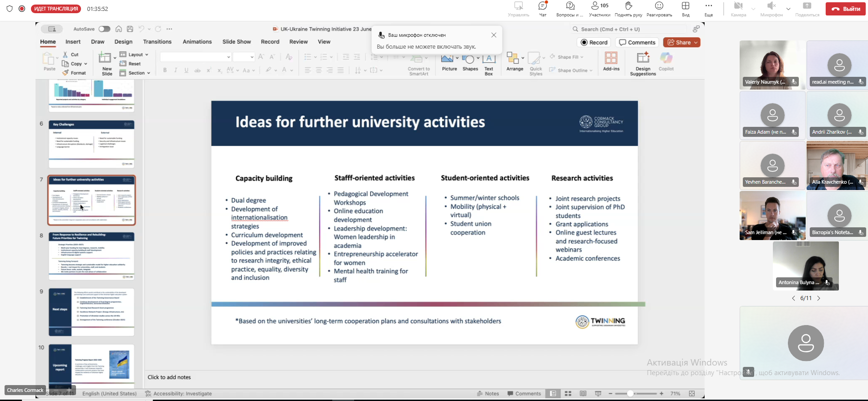Open the Section dropdown
Image resolution: width=868 pixels, height=401 pixels.
[x=135, y=73]
